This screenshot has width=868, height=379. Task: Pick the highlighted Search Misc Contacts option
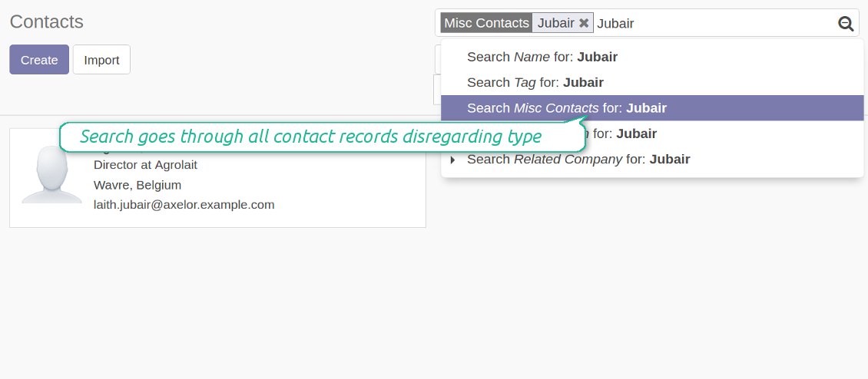coord(567,108)
